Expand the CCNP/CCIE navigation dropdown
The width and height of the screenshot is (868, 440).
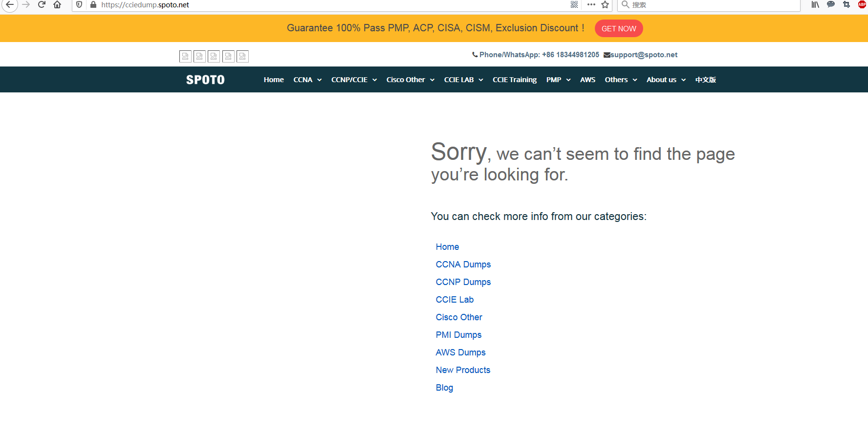354,80
